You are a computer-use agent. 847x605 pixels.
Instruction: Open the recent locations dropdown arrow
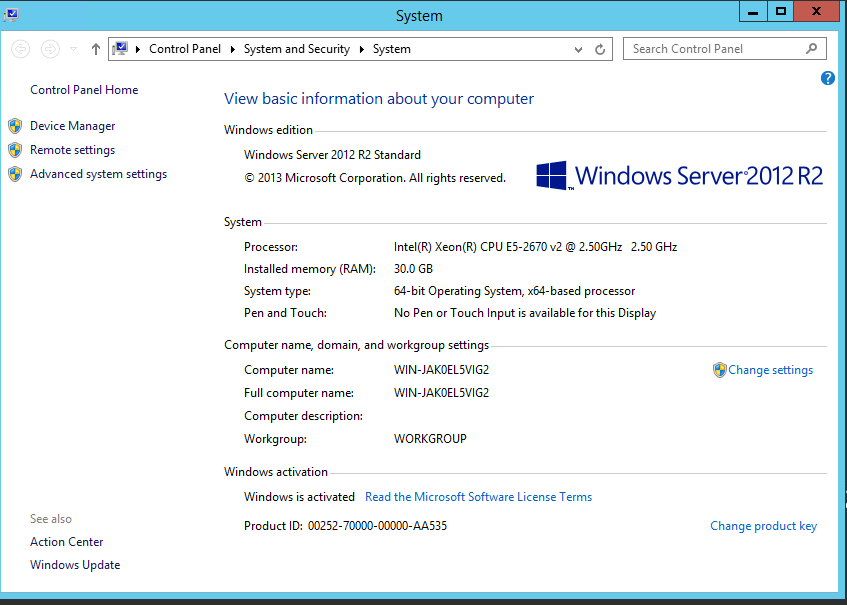73,49
